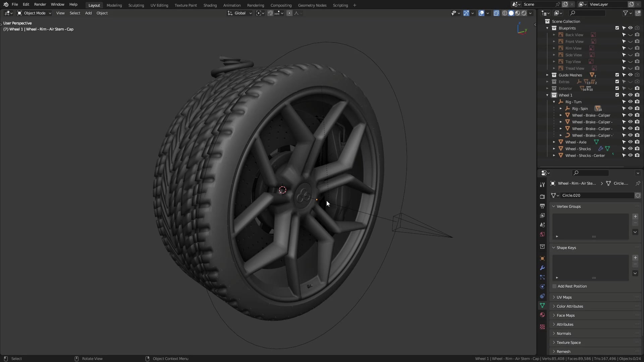Open the Object Data mesh tab
644x362 pixels.
point(542,305)
